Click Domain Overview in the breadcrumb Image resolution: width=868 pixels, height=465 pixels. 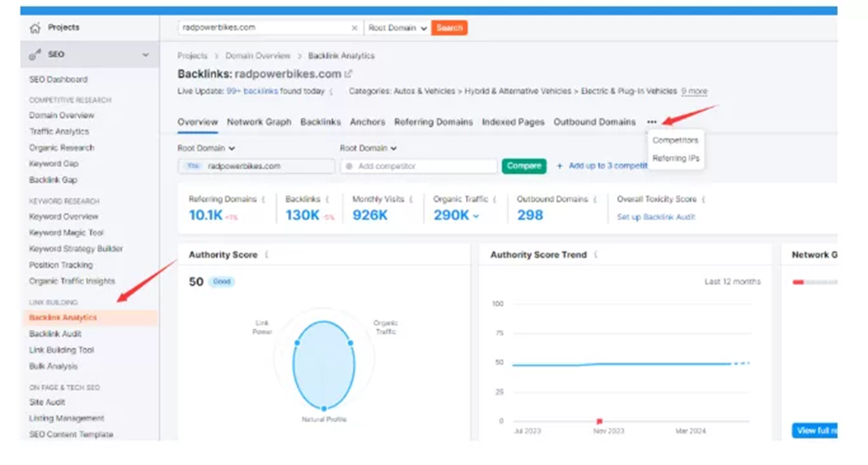pyautogui.click(x=257, y=56)
